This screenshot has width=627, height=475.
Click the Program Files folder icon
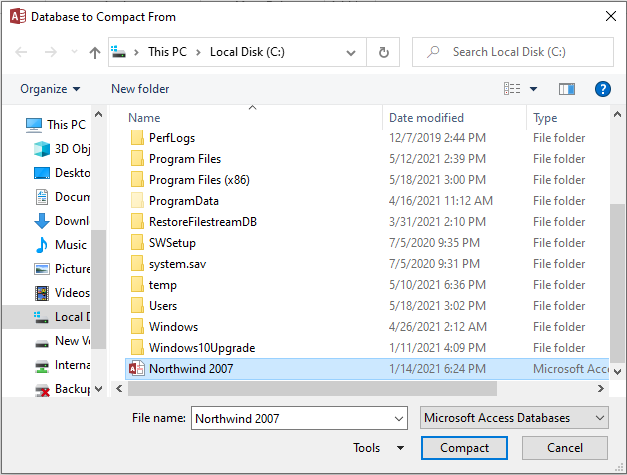coord(137,159)
